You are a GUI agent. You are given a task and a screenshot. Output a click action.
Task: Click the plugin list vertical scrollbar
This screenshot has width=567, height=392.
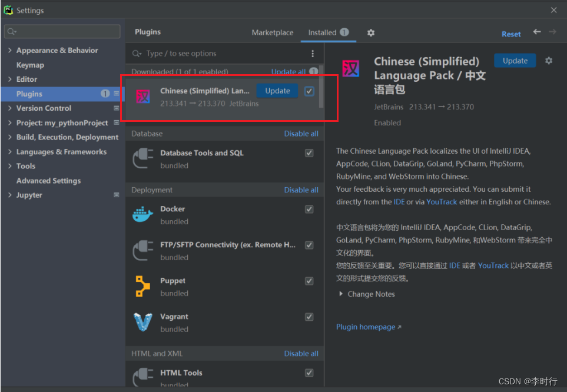pos(321,87)
